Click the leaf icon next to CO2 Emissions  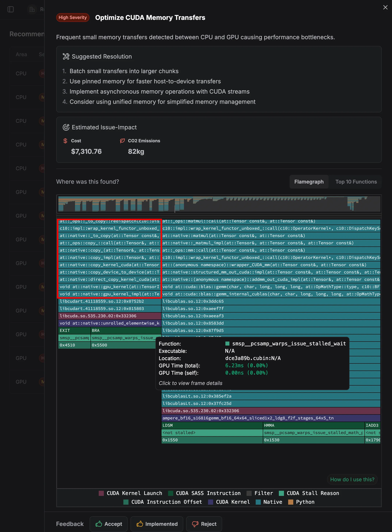click(122, 141)
